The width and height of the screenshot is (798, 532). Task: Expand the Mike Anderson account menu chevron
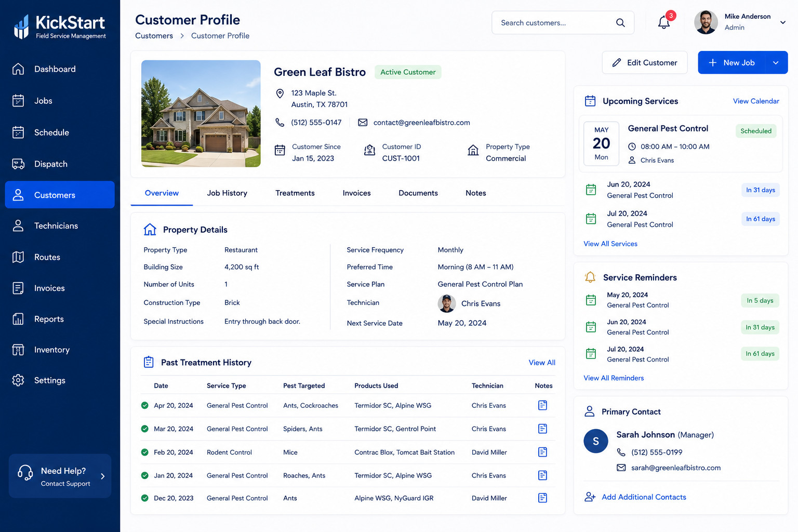(x=782, y=22)
